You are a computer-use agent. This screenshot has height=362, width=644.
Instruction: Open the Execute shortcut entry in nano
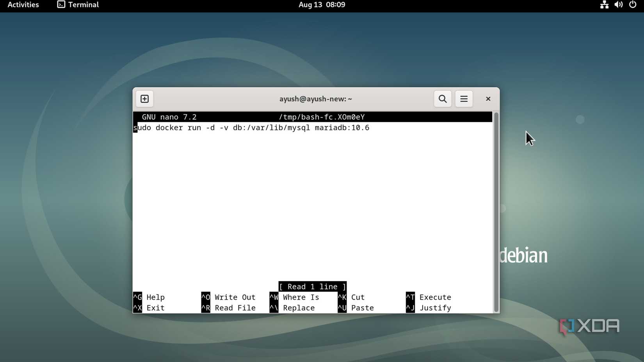click(435, 297)
